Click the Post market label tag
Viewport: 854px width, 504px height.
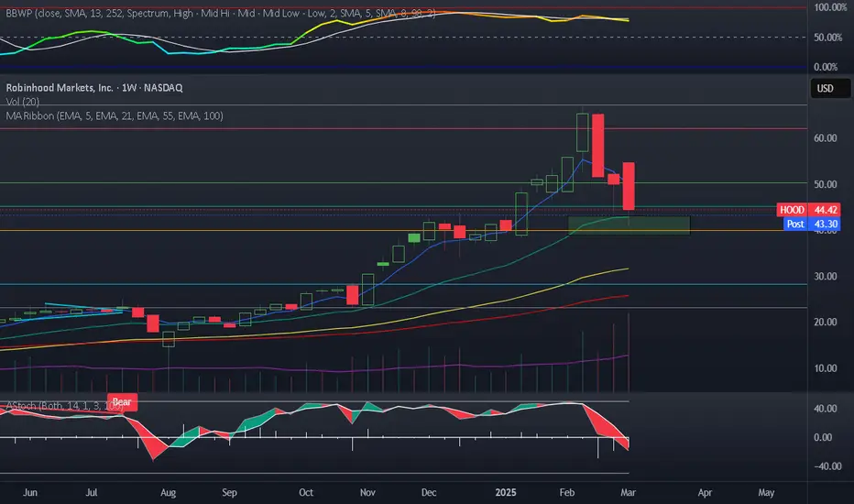point(795,224)
